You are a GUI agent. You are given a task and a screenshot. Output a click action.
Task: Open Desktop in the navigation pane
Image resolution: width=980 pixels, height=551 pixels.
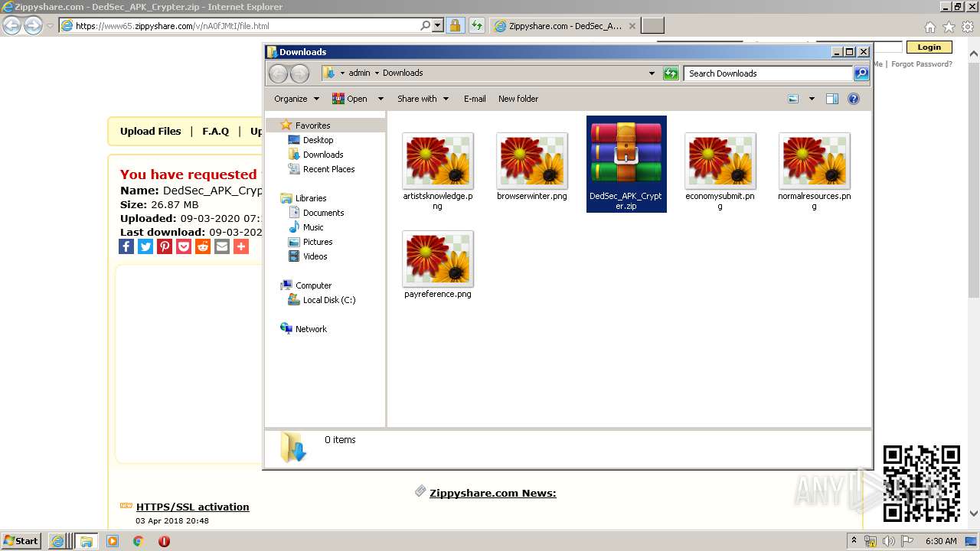[318, 140]
